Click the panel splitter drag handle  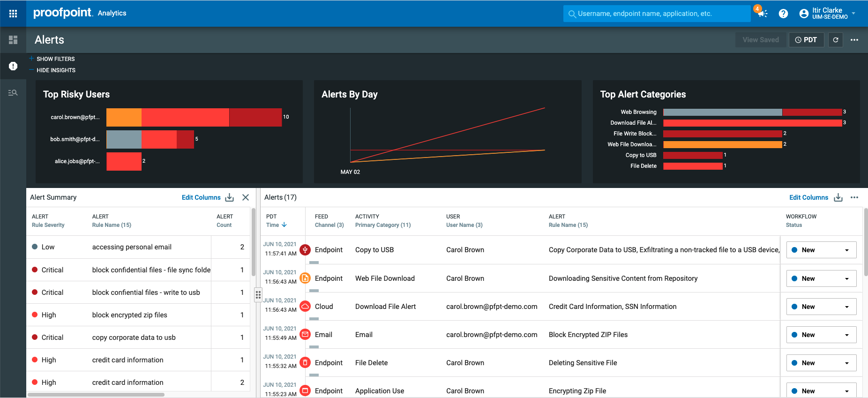[x=258, y=295]
